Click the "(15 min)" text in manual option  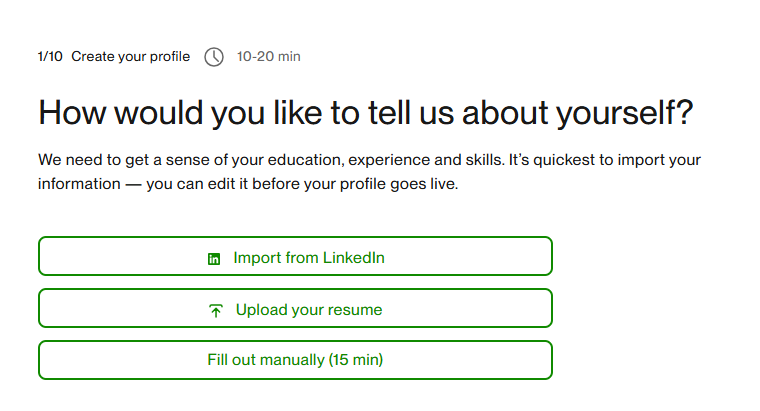point(355,360)
